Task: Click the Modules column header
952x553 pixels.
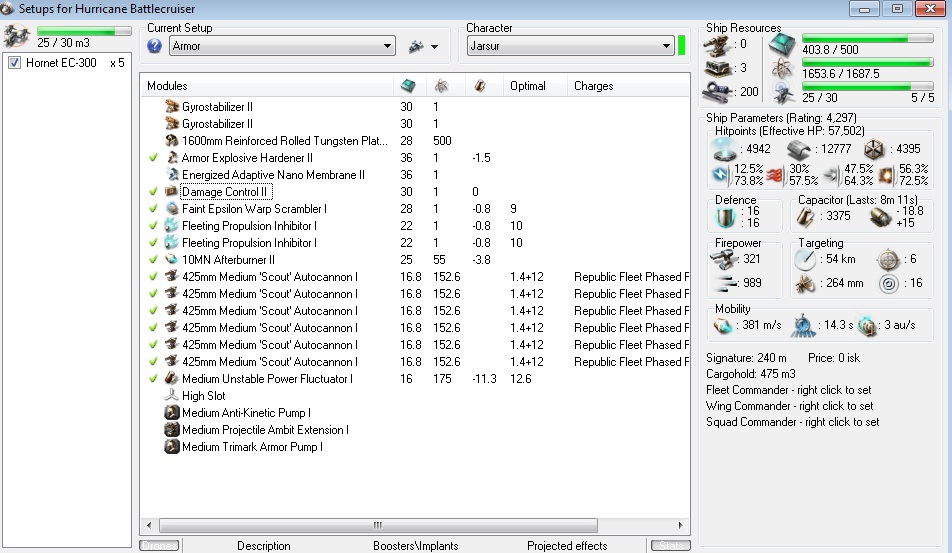Action: pyautogui.click(x=267, y=86)
